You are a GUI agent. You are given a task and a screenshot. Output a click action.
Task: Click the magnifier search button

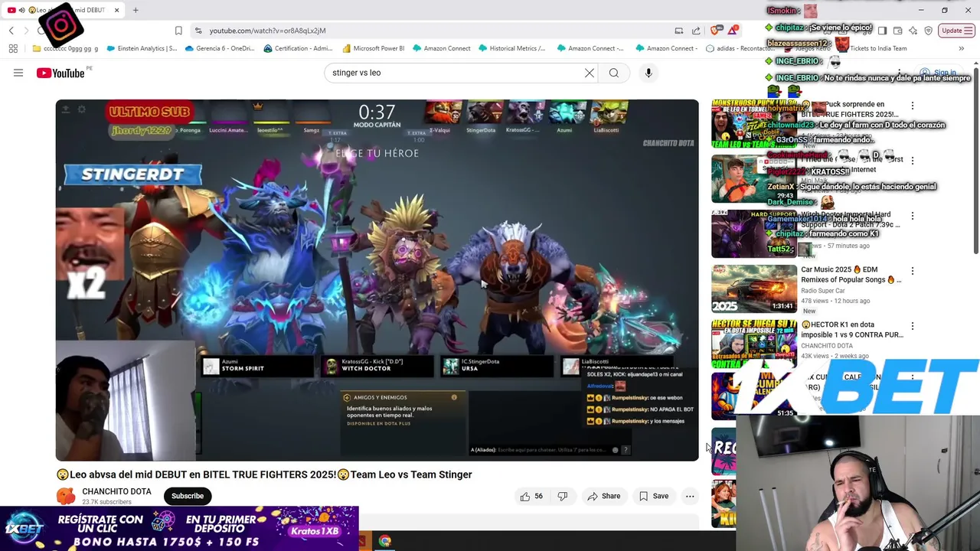coord(614,73)
